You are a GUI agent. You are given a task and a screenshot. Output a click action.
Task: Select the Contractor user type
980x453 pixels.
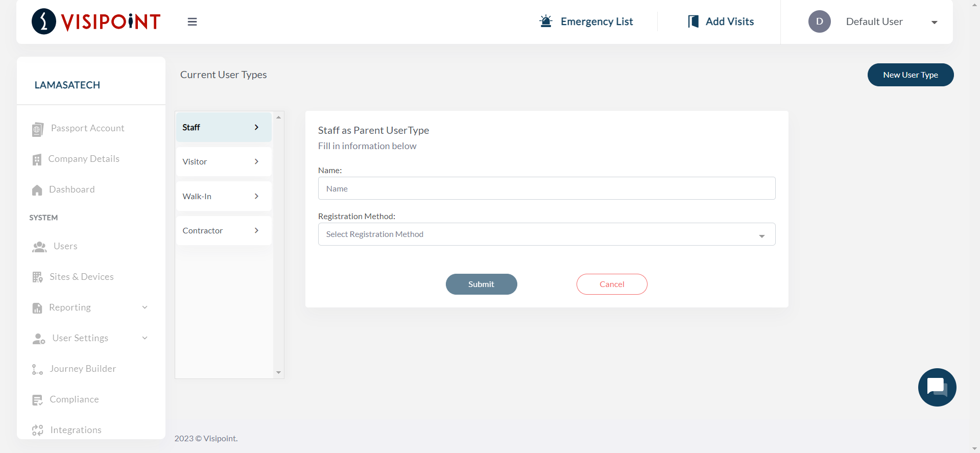(223, 231)
